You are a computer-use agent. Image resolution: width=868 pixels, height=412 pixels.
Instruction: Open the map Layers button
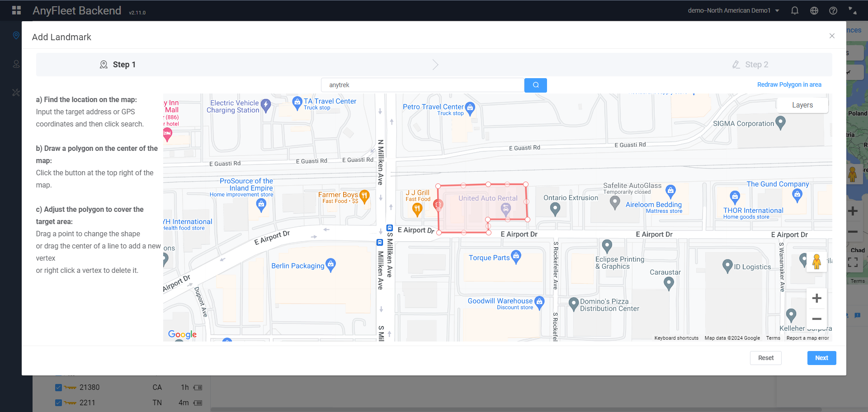802,105
